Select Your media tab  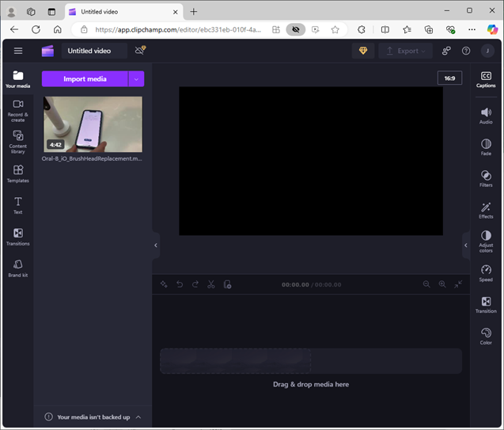coord(18,79)
